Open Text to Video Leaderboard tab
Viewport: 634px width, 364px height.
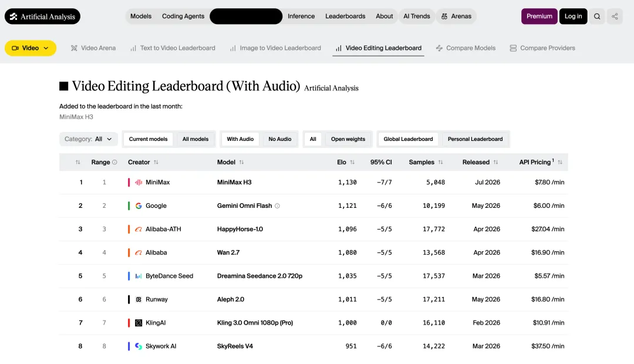(173, 48)
